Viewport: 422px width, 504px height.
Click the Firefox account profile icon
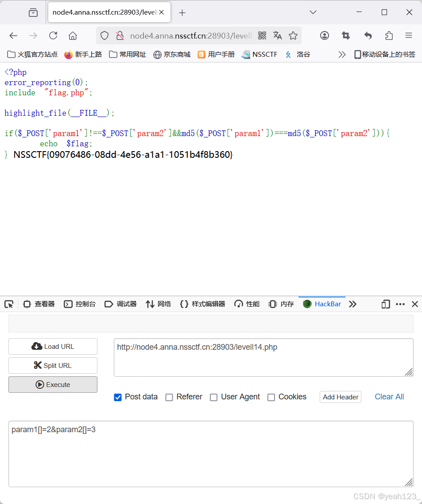click(324, 35)
